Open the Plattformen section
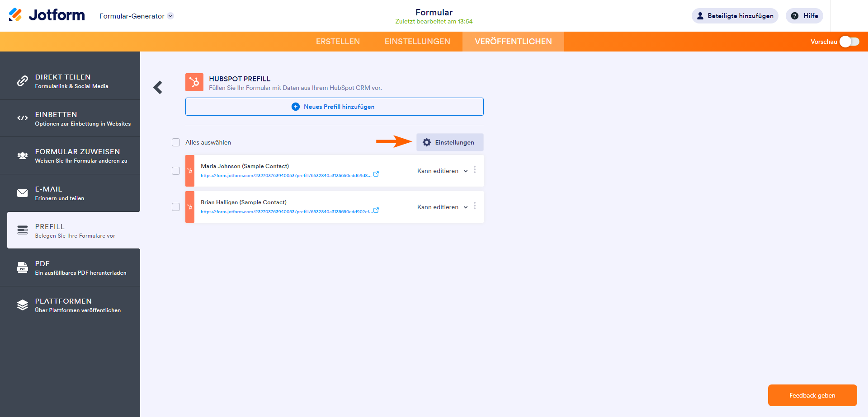868x417 pixels. pos(70,305)
